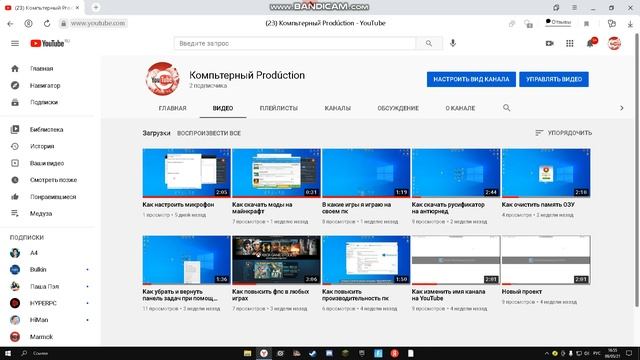Open File Explorer from the taskbar

coord(247,353)
